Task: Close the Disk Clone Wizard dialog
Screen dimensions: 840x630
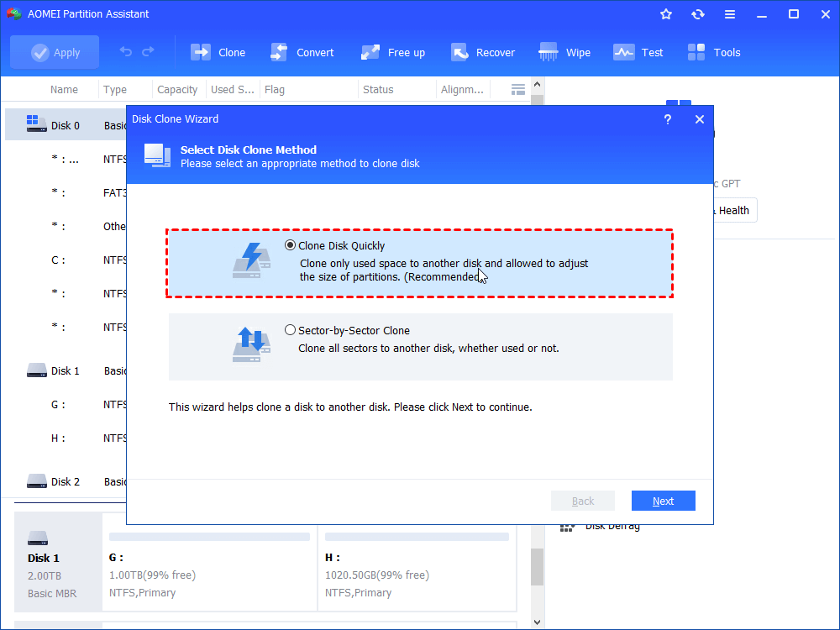Action: click(x=700, y=119)
